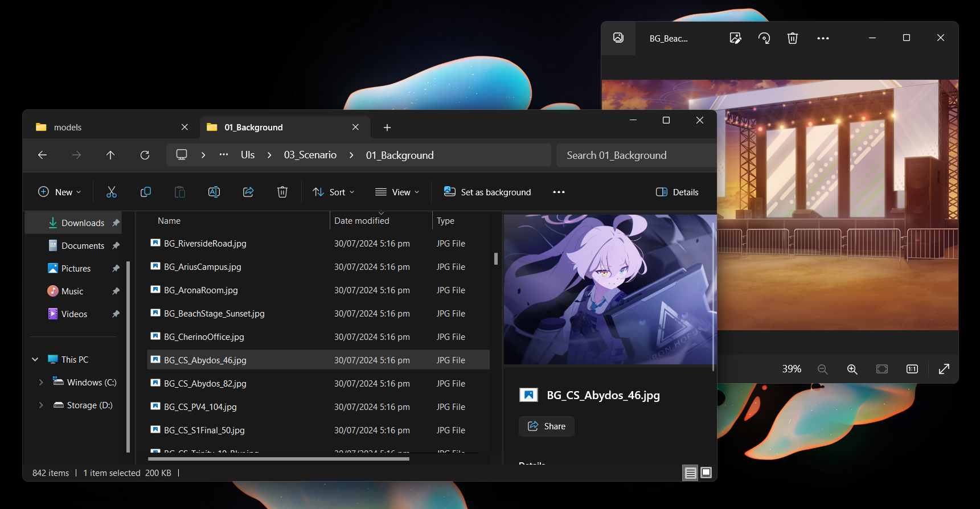Close the 01_Background tab

pos(355,127)
